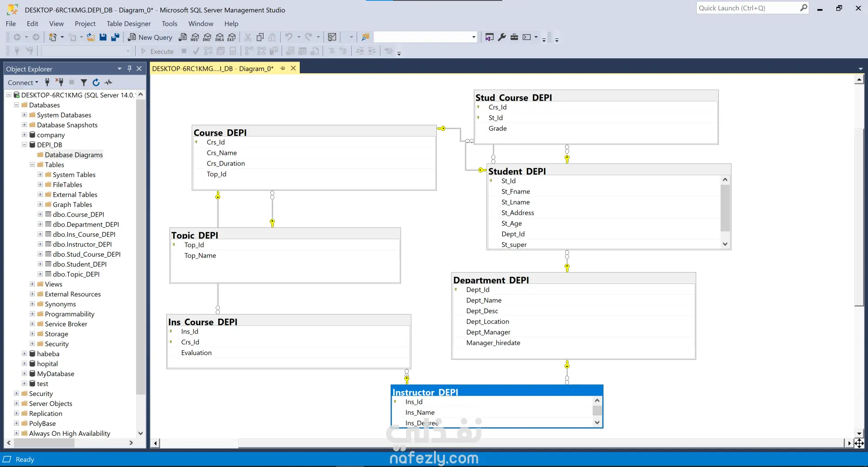Open a new XMLA query
This screenshot has width=868, height=467.
220,37
